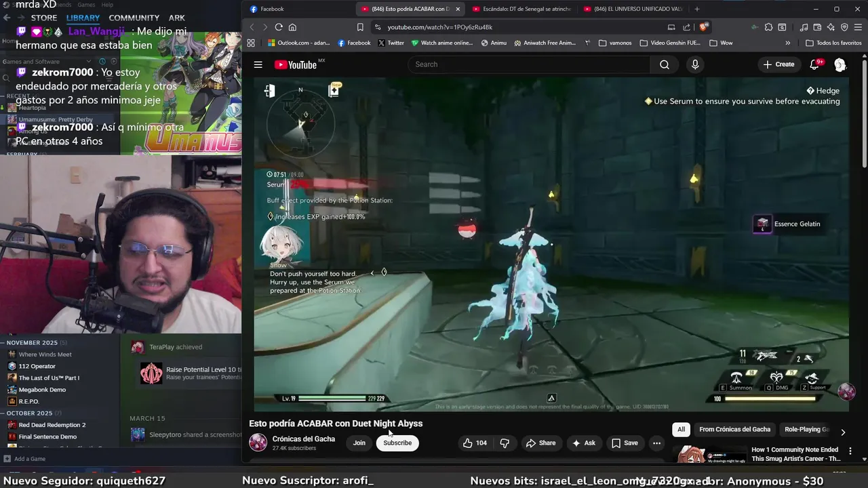Click the YouTube magnifier search button
Image resolution: width=868 pixels, height=488 pixels.
pyautogui.click(x=665, y=64)
